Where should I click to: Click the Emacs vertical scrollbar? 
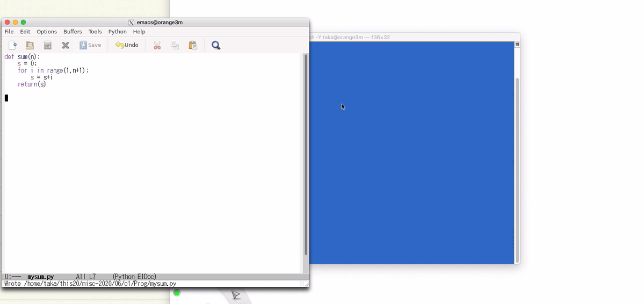[x=306, y=155]
